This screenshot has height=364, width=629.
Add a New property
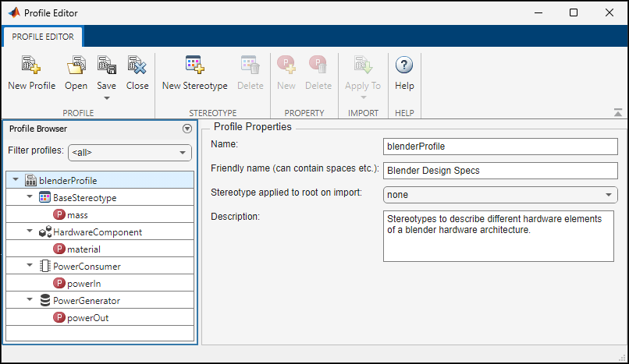tap(286, 65)
